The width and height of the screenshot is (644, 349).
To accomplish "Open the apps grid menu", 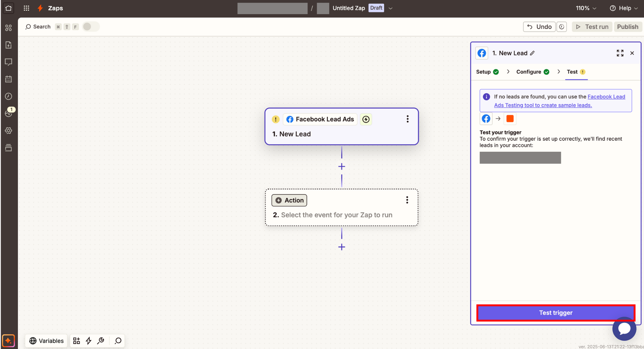I will (26, 8).
